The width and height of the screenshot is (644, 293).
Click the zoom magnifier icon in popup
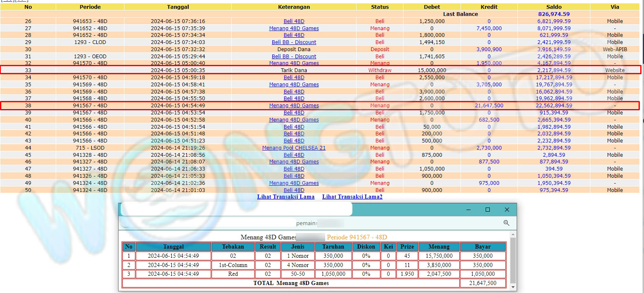[506, 223]
